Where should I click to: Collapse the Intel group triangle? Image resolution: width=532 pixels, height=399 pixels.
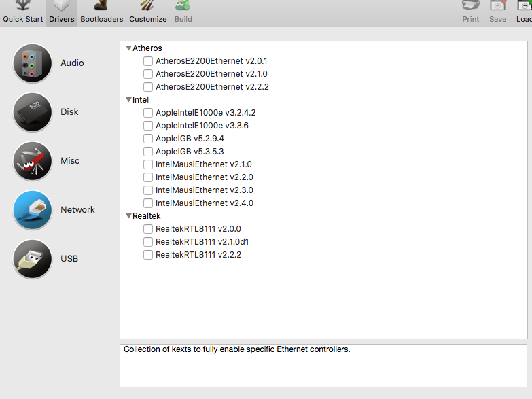pyautogui.click(x=128, y=99)
